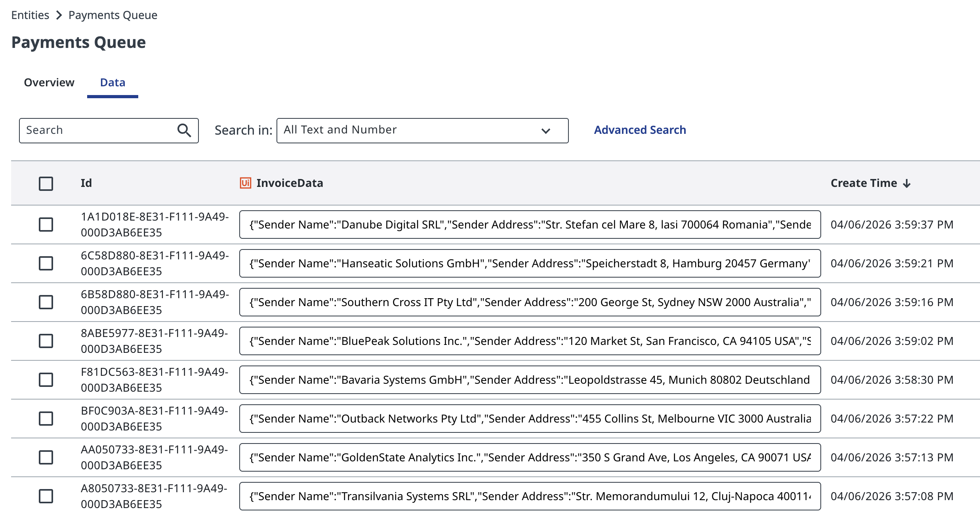Sort by Create Time column header

pos(864,183)
